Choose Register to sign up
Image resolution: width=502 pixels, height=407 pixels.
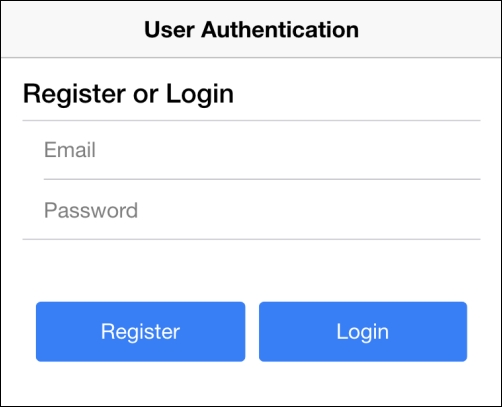click(140, 332)
